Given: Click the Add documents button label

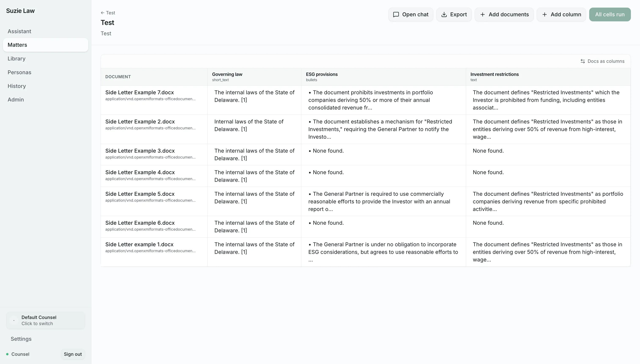Looking at the screenshot, I should (509, 15).
